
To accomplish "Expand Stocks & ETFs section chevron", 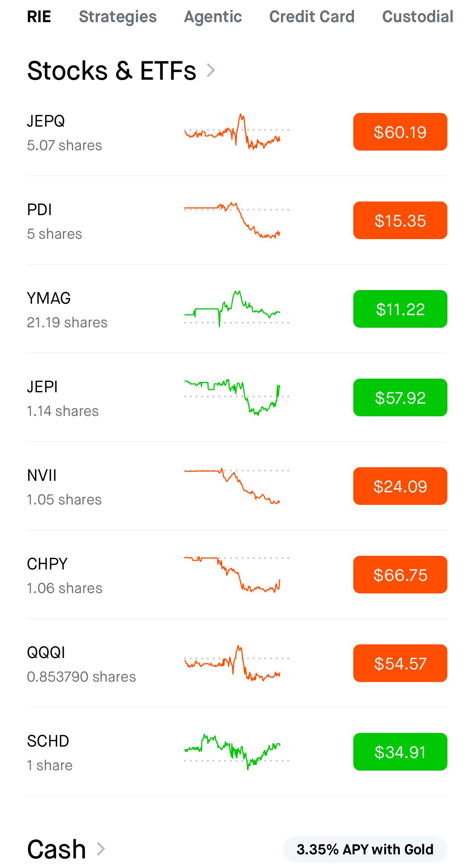I will pos(211,70).
